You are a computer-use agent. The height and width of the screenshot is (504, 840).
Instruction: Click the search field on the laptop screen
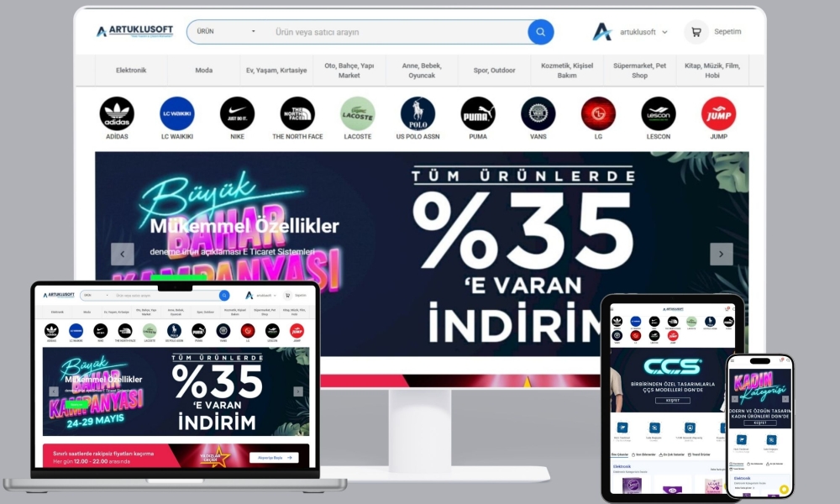pos(165,295)
